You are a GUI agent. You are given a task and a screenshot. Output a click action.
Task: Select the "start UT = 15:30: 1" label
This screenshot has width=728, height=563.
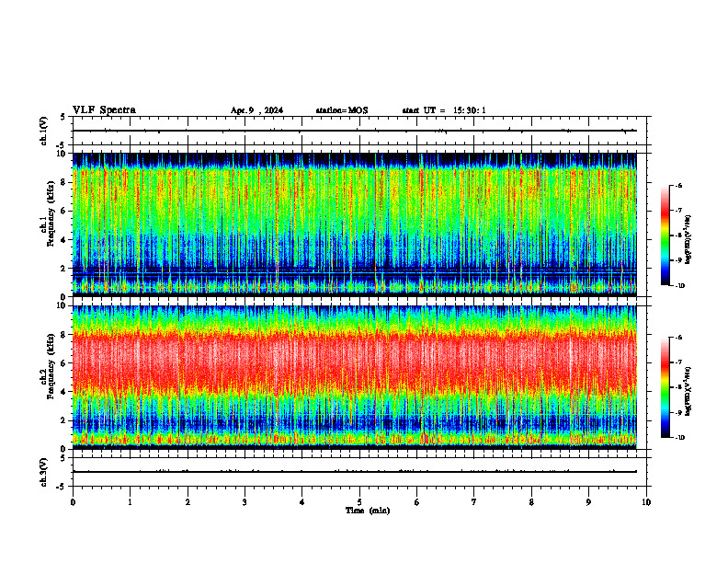tap(444, 110)
